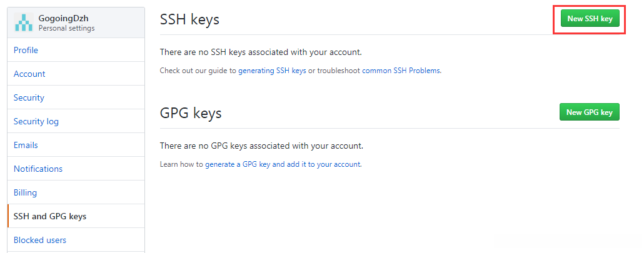Click the no SSH keys associated message

pyautogui.click(x=261, y=52)
